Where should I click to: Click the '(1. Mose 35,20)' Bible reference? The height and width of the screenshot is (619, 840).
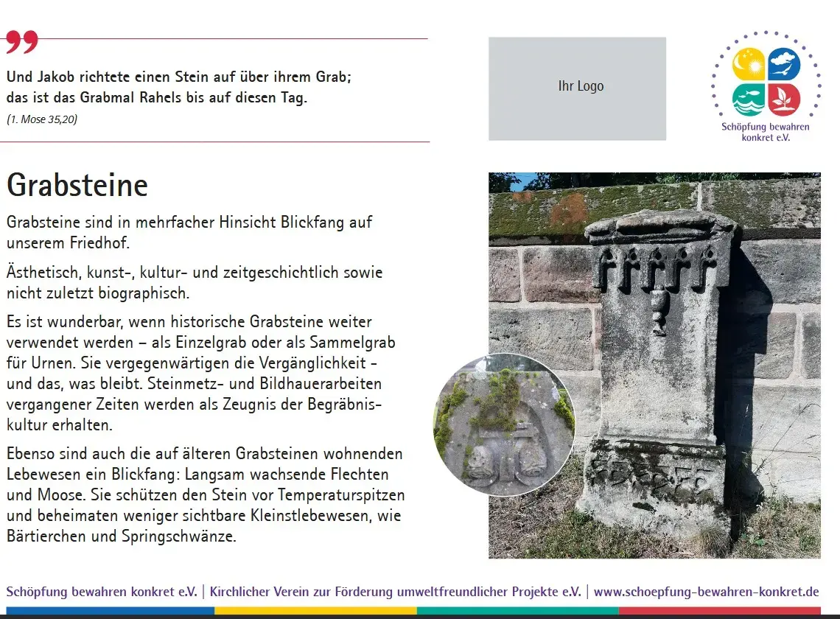click(42, 119)
